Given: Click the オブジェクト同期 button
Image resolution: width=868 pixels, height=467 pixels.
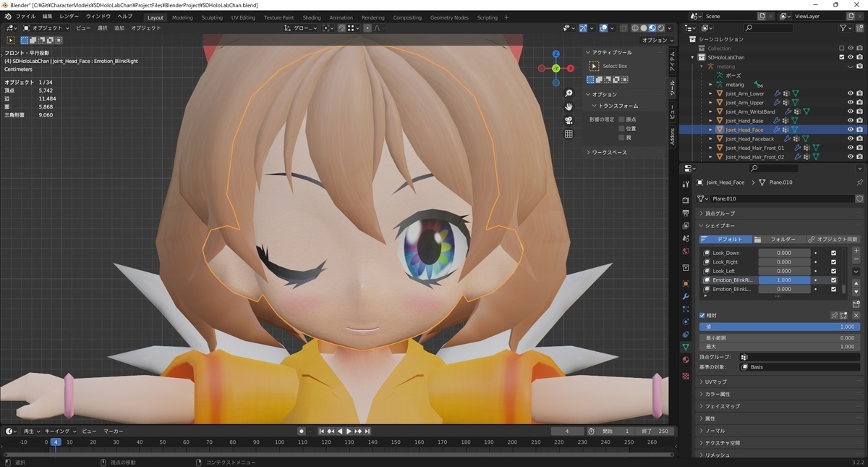Looking at the screenshot, I should click(x=832, y=239).
